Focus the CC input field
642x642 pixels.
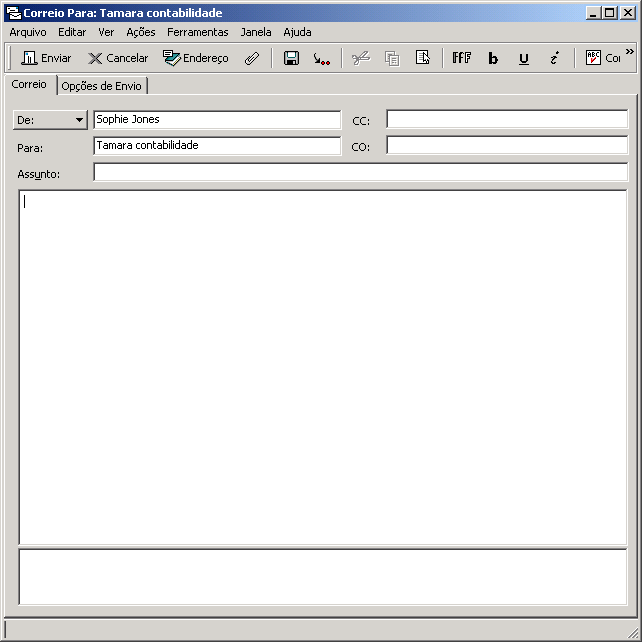507,119
